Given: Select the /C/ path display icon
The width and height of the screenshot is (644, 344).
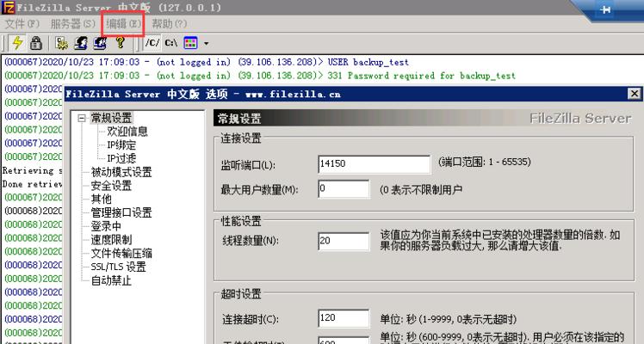Looking at the screenshot, I should point(152,43).
